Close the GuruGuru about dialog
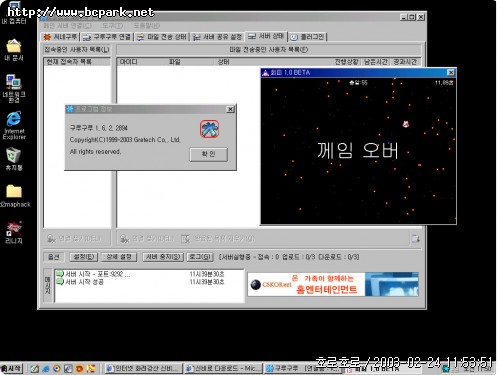The height and width of the screenshot is (375, 500). [x=230, y=109]
